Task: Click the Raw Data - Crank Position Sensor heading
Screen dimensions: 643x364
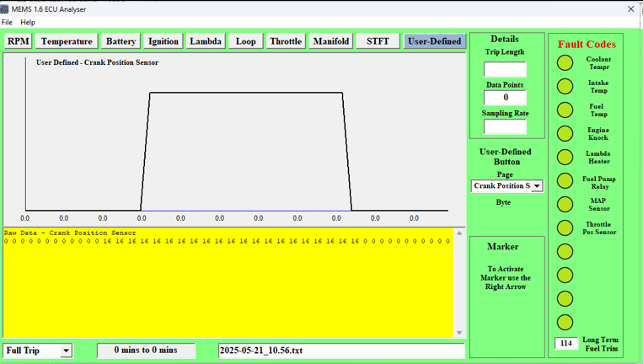Action: (70, 233)
